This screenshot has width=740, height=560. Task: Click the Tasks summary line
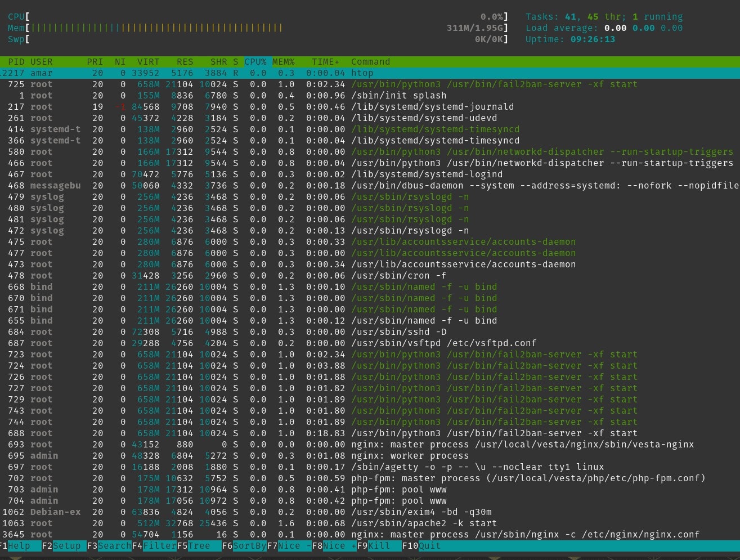pyautogui.click(x=604, y=17)
